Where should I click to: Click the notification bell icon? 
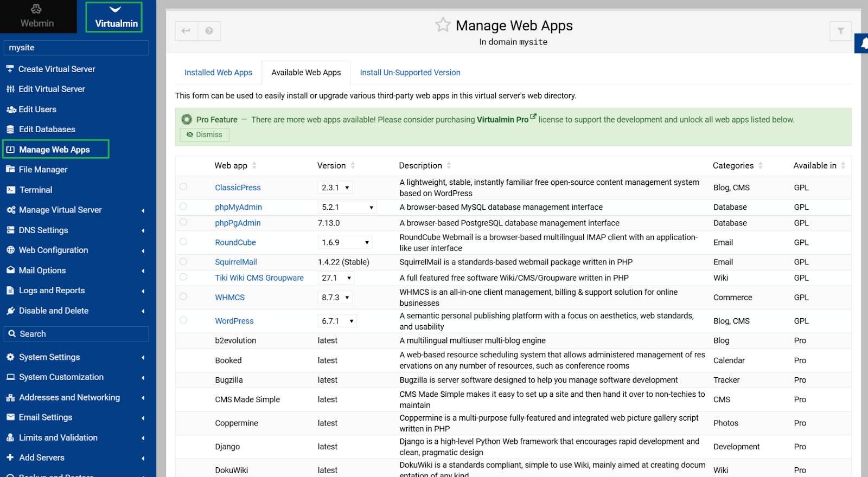863,43
